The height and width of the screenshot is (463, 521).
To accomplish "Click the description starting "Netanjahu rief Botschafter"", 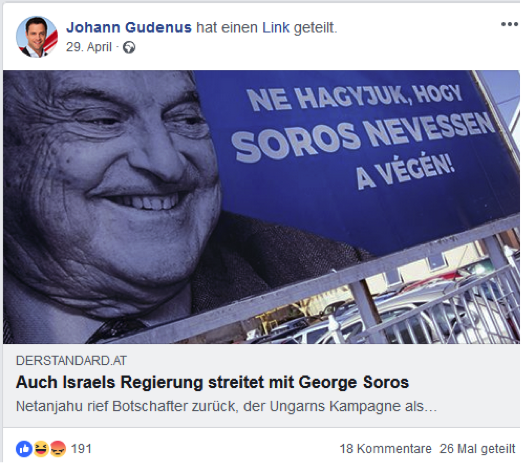I will (x=226, y=406).
